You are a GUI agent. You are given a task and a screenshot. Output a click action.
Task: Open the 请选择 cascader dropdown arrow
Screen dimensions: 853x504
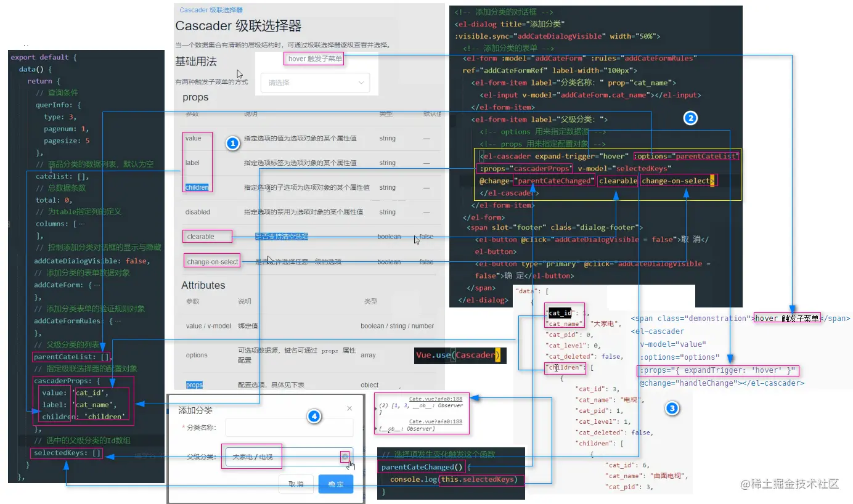361,83
